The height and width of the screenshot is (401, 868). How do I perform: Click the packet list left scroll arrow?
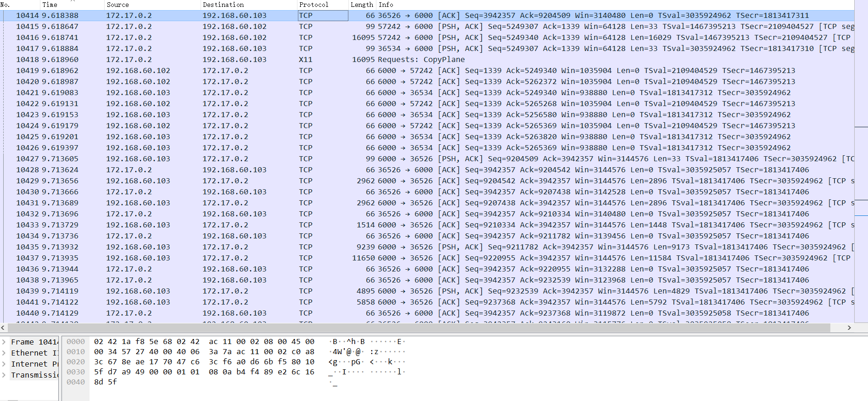pos(3,328)
